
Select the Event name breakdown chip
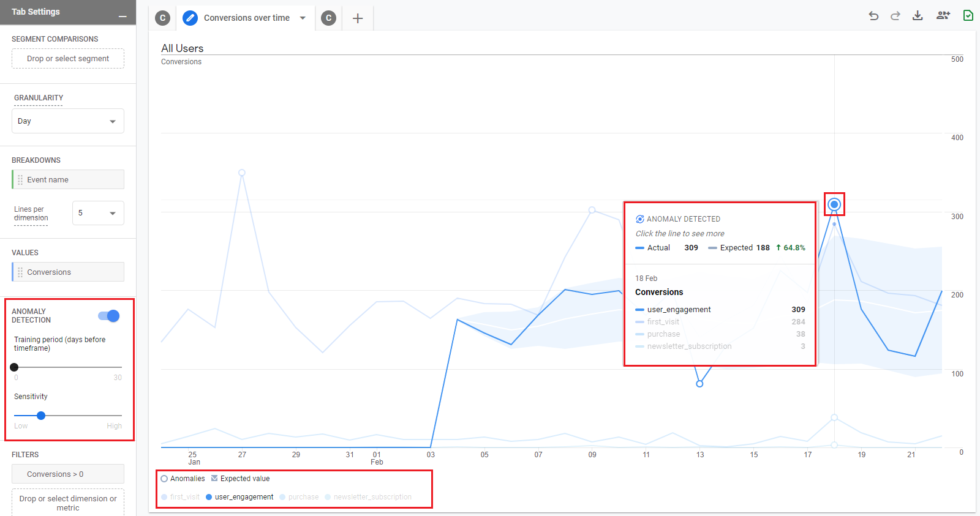tap(68, 179)
